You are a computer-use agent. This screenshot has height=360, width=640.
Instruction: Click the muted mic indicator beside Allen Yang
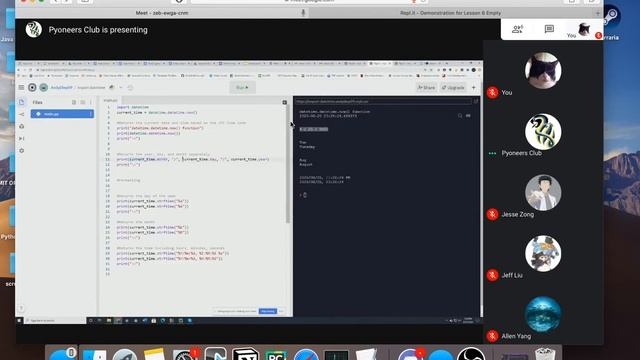[492, 336]
